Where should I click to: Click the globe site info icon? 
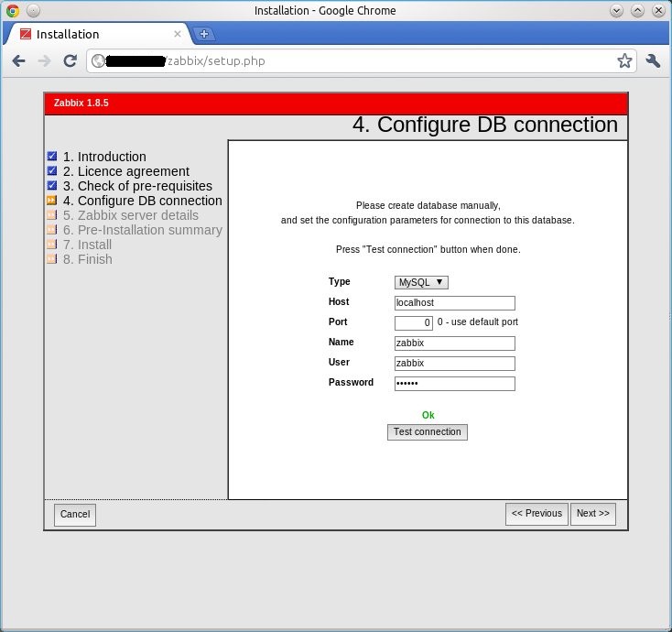98,60
